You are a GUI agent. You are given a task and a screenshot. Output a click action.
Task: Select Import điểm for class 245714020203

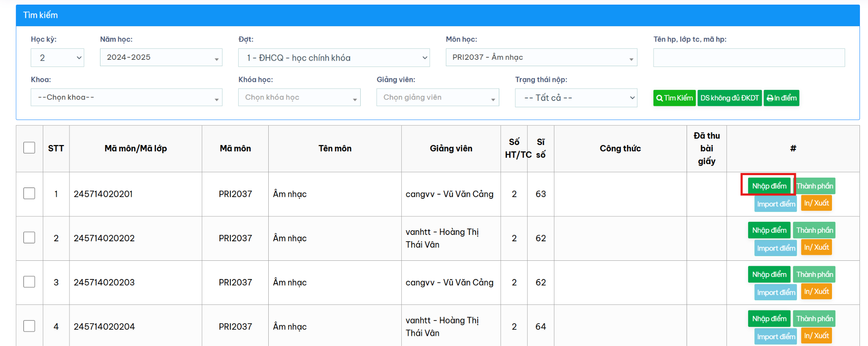(x=776, y=292)
